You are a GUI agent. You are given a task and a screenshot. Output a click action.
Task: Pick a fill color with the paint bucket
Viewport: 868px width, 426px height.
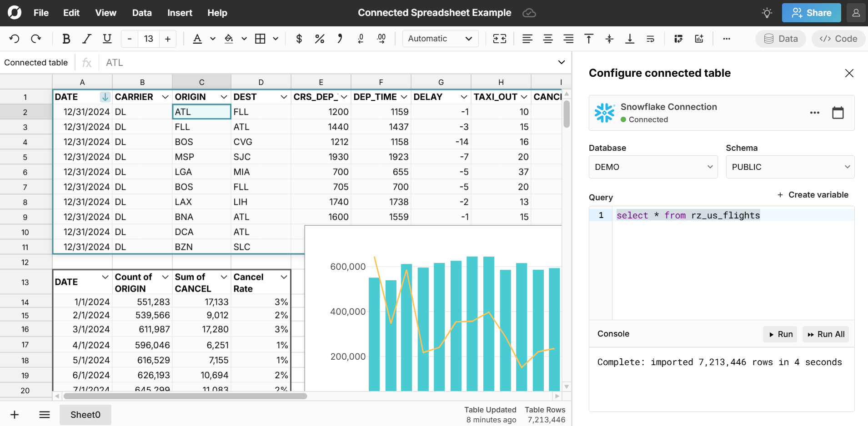229,39
